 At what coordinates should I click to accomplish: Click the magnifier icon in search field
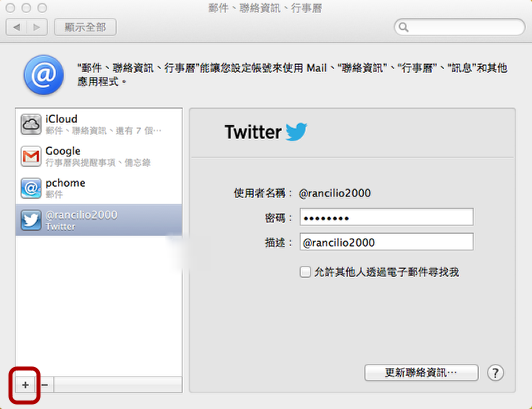click(x=403, y=27)
